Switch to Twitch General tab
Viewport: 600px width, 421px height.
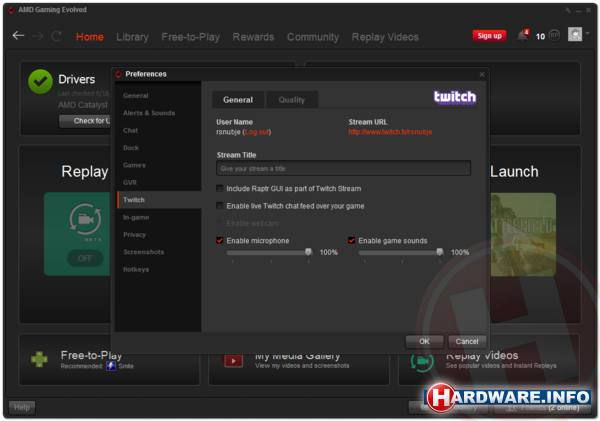click(x=238, y=100)
